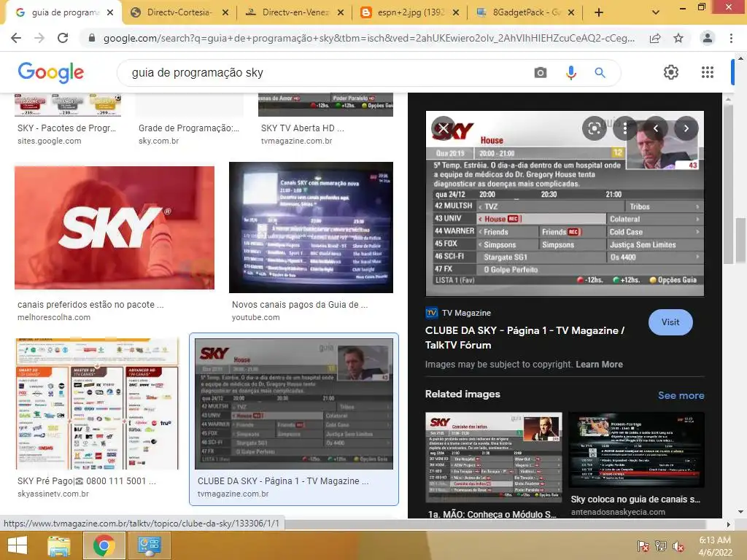Open the Learn More copyright link
This screenshot has height=560, width=747.
click(x=599, y=365)
